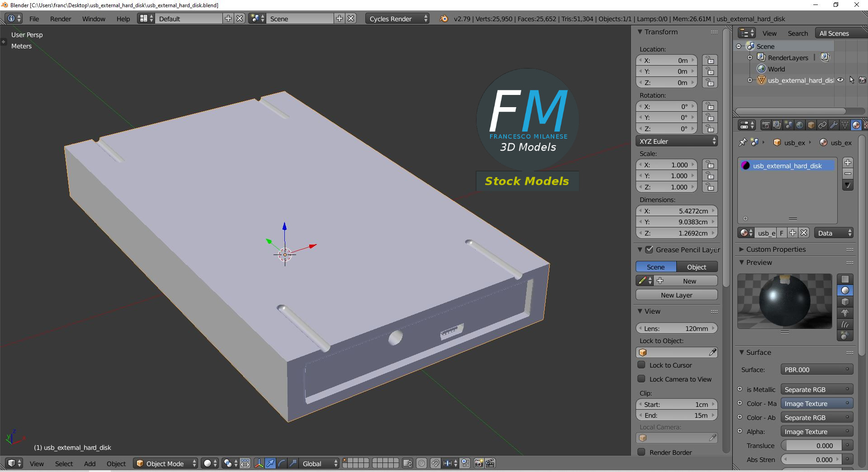Lock the Rotation Z value
Image resolution: width=868 pixels, height=472 pixels.
click(710, 128)
